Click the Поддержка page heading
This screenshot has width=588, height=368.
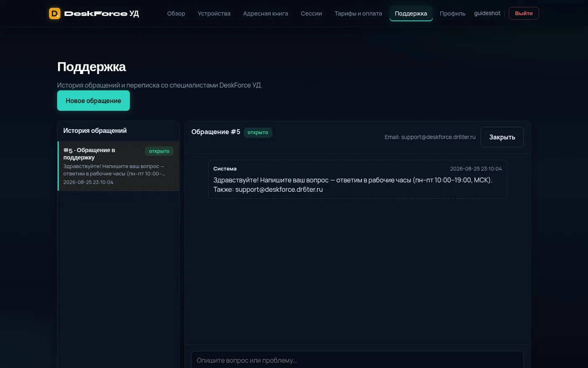click(92, 67)
